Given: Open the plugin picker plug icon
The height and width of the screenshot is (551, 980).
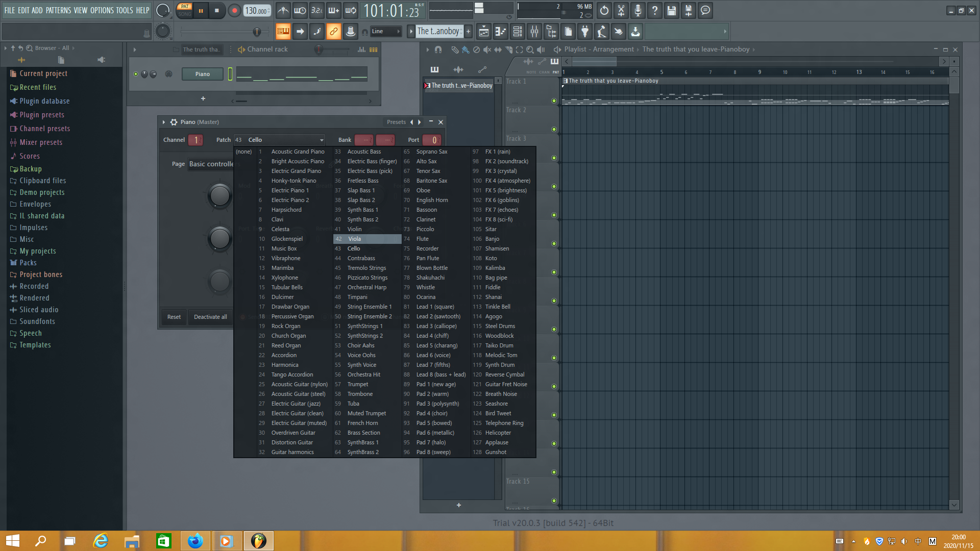Looking at the screenshot, I should (x=585, y=32).
